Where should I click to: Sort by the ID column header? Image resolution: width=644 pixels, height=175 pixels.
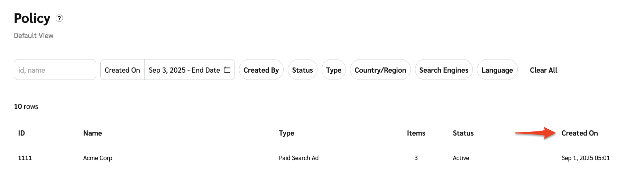[x=21, y=133]
